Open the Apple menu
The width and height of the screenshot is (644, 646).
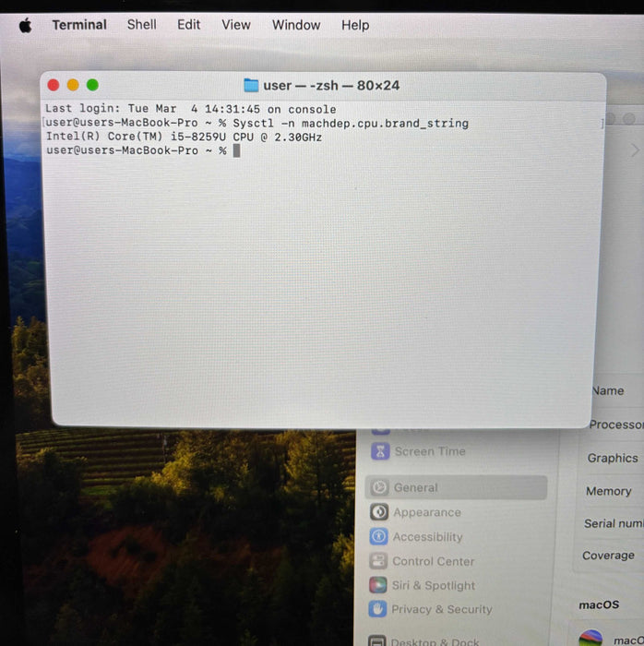click(26, 26)
